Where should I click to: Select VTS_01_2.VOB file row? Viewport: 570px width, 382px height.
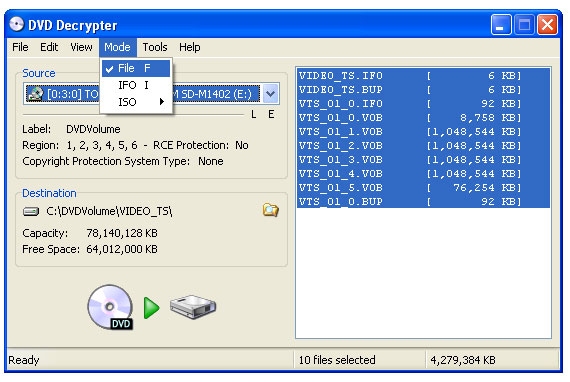[x=424, y=145]
